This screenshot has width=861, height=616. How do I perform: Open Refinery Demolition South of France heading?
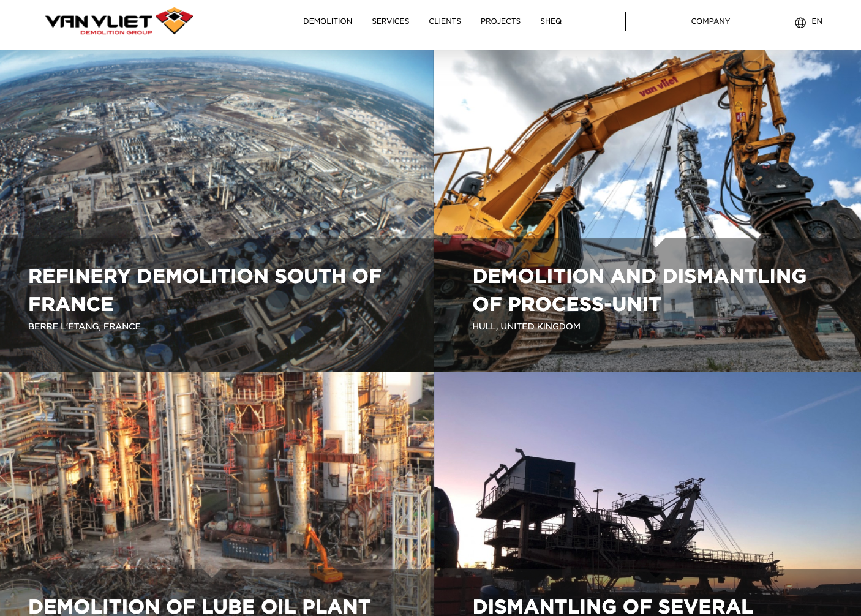(205, 290)
